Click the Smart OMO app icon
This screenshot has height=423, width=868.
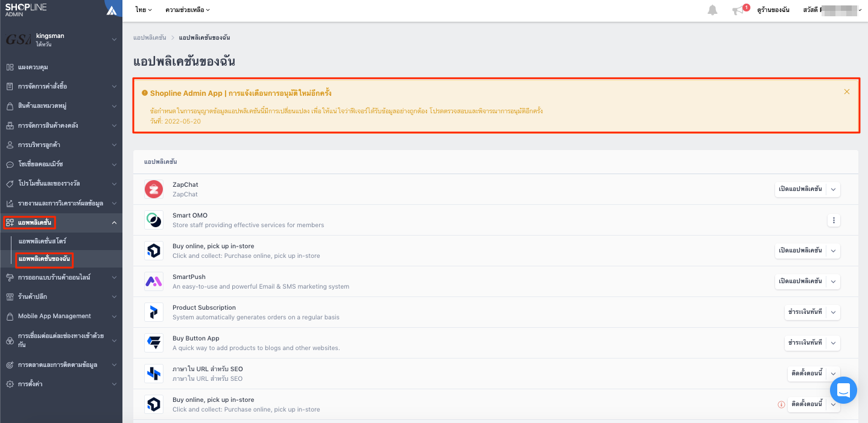(x=154, y=220)
